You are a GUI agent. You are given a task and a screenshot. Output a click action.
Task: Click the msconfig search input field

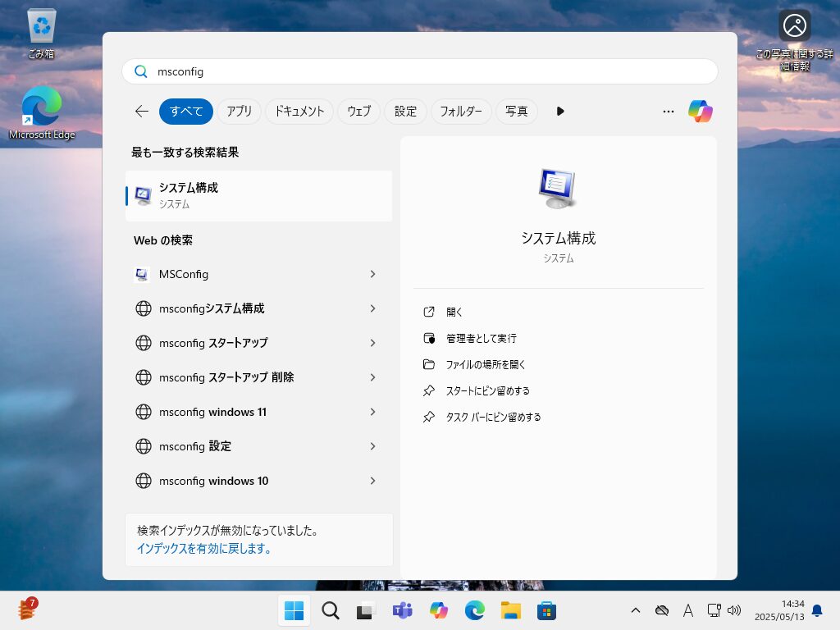(x=420, y=71)
